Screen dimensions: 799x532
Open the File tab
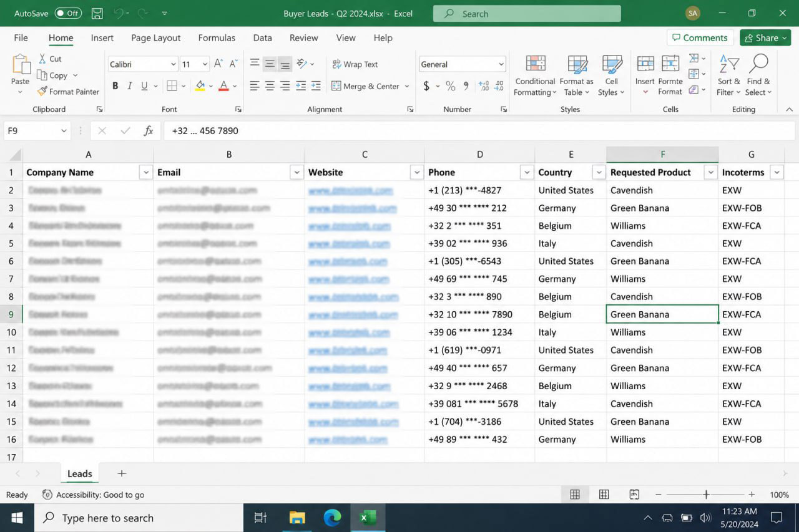(21, 37)
